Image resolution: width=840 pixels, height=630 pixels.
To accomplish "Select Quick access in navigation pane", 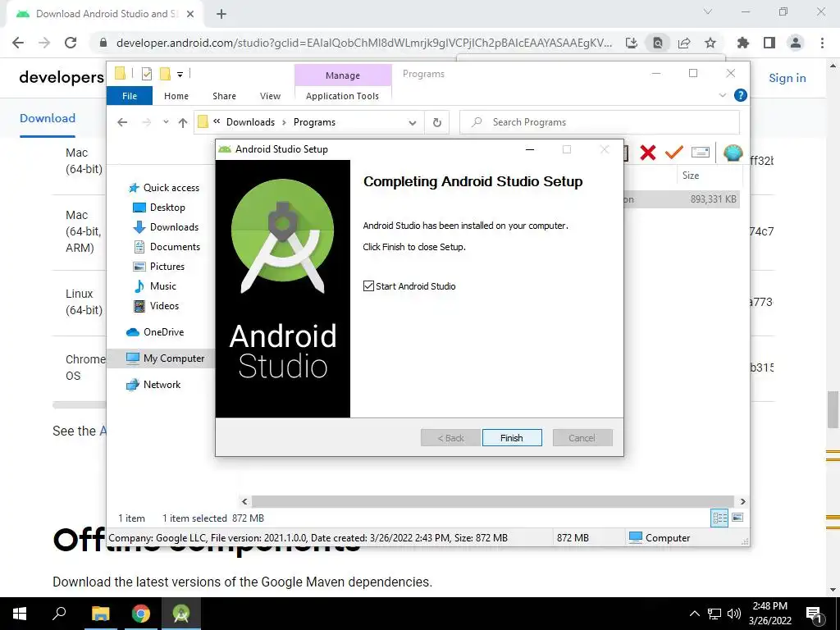I will pyautogui.click(x=164, y=188).
